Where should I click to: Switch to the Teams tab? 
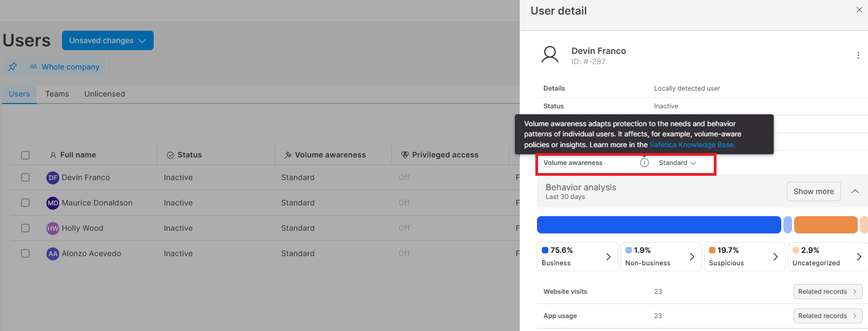click(57, 94)
